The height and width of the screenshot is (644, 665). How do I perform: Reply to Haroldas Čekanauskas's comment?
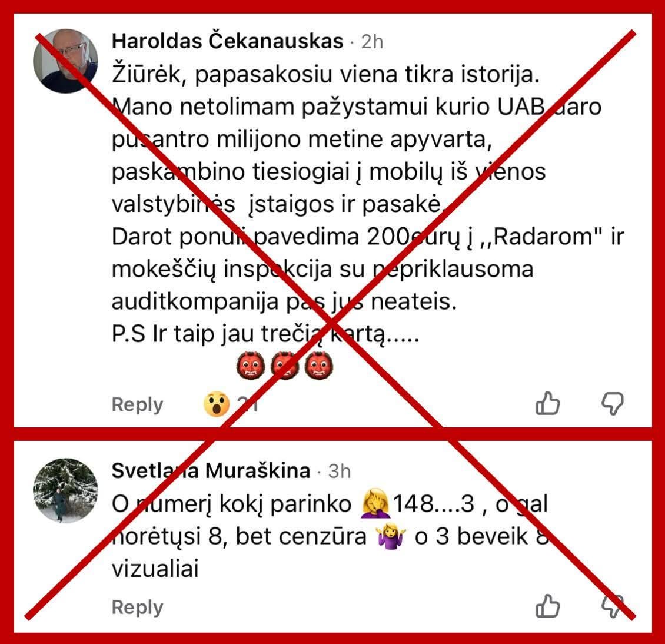tap(137, 404)
